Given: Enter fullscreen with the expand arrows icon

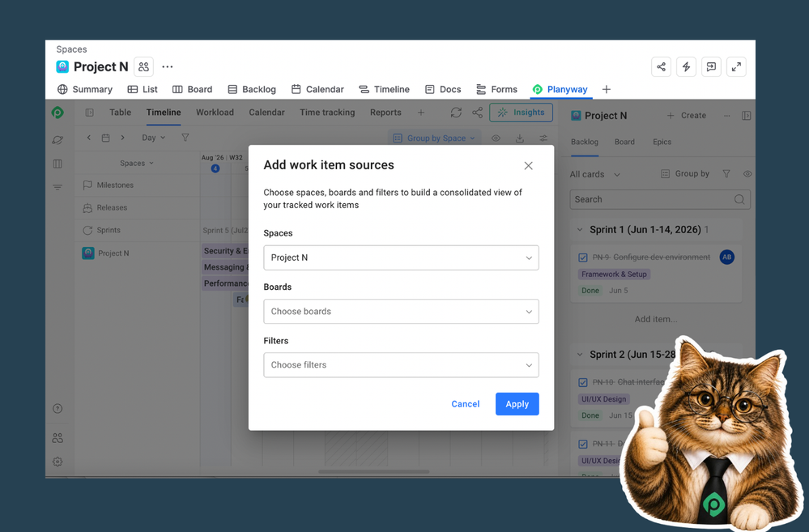Looking at the screenshot, I should pyautogui.click(x=736, y=66).
